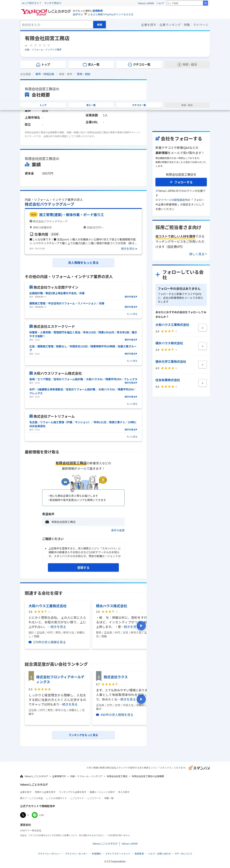Switch to 面接・選考 sub-tab
This screenshot has height=868, width=230.
tap(66, 74)
